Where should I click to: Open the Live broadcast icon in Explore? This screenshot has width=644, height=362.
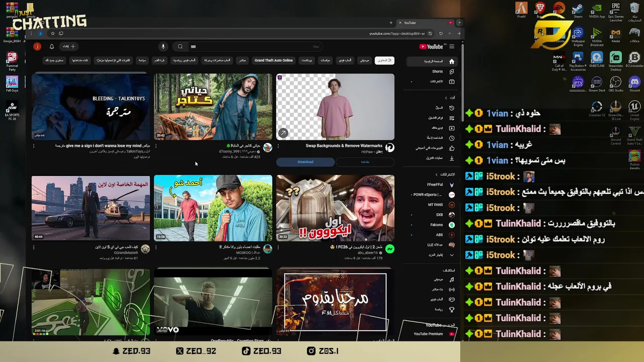point(451,290)
